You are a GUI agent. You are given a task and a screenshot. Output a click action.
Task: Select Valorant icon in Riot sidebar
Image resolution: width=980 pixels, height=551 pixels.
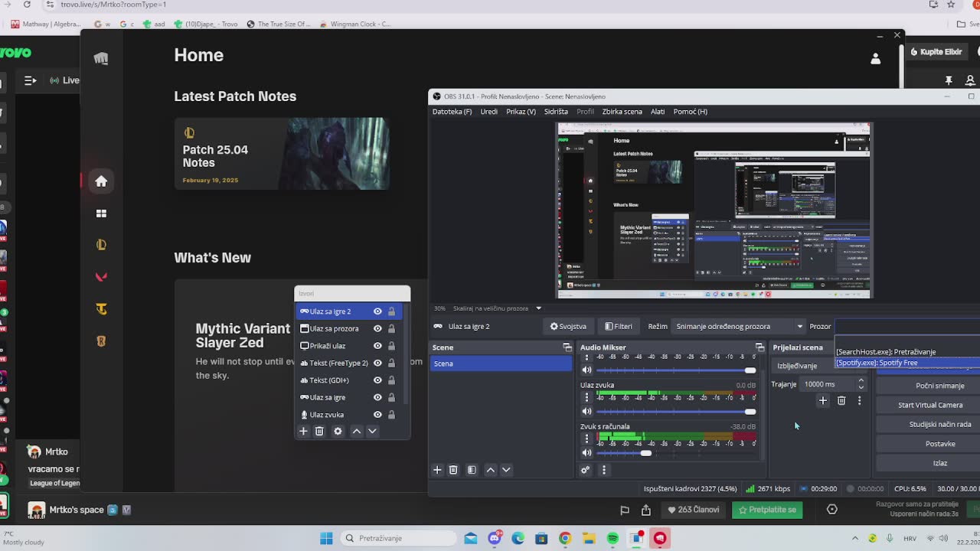coord(101,277)
